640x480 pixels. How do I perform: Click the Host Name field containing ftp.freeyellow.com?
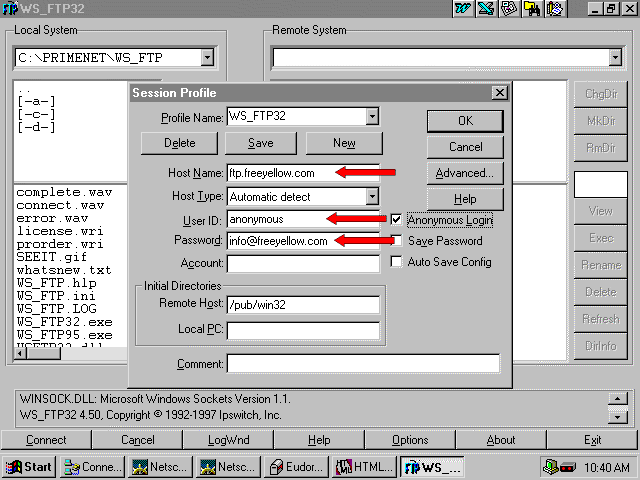coord(303,173)
